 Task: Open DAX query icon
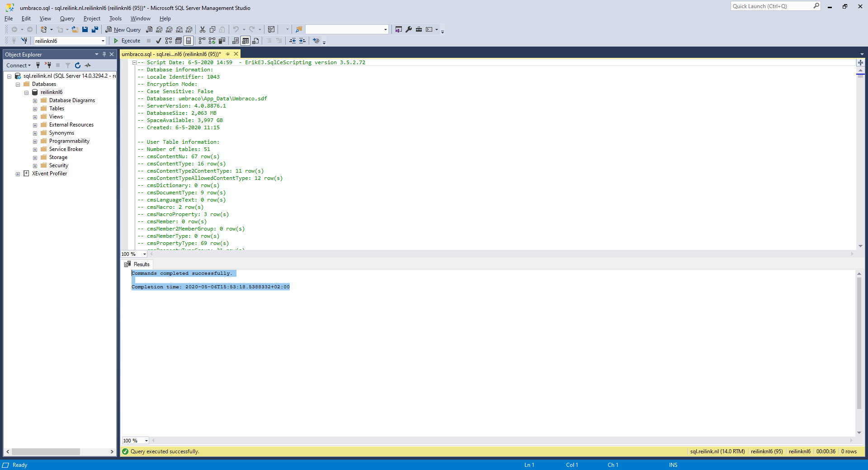(x=189, y=29)
